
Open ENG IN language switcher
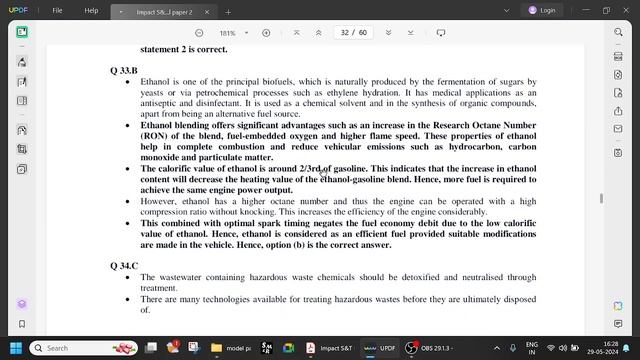point(531,348)
